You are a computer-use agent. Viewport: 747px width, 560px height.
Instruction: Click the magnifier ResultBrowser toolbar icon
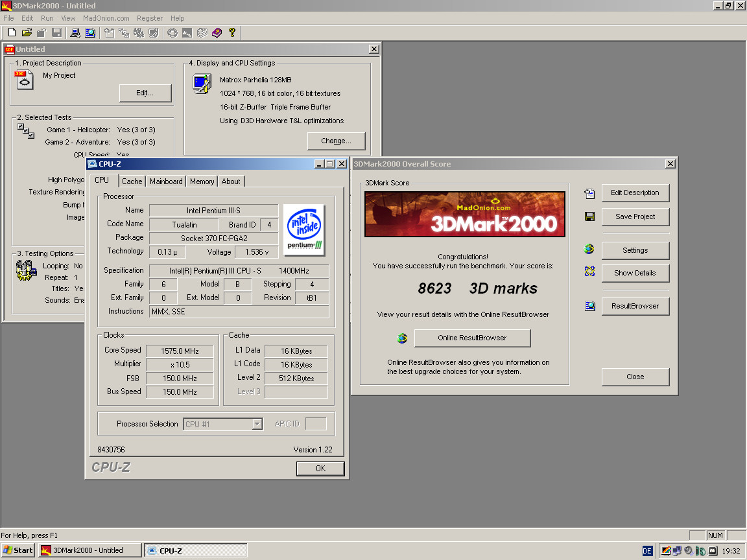[90, 32]
